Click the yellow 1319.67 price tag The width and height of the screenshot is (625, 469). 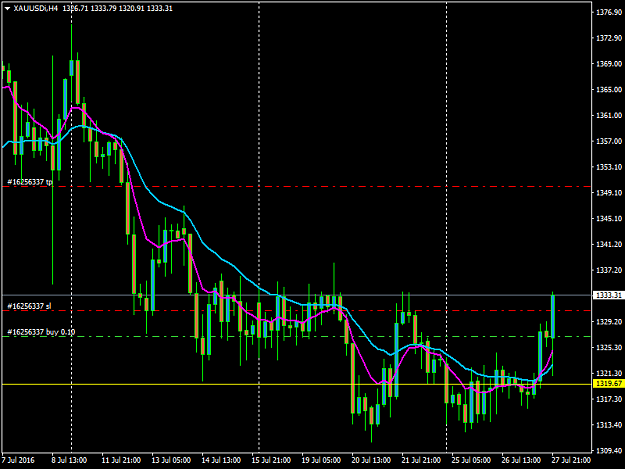609,384
